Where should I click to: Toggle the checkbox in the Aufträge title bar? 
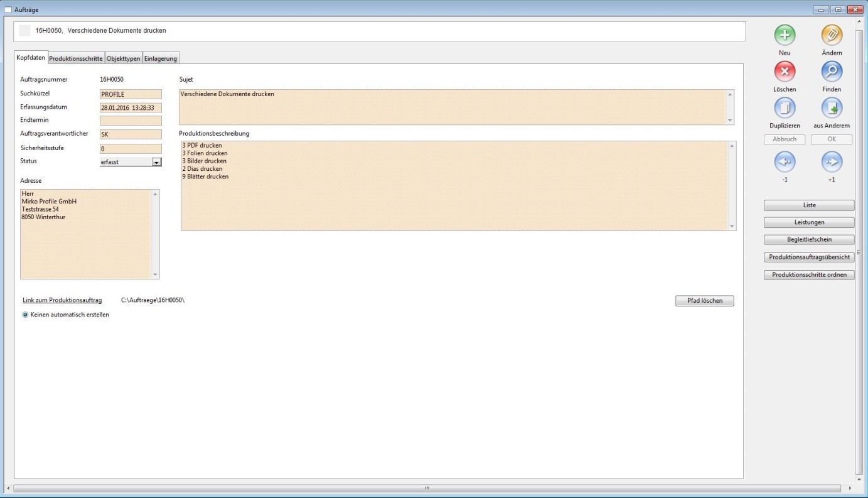pos(8,9)
